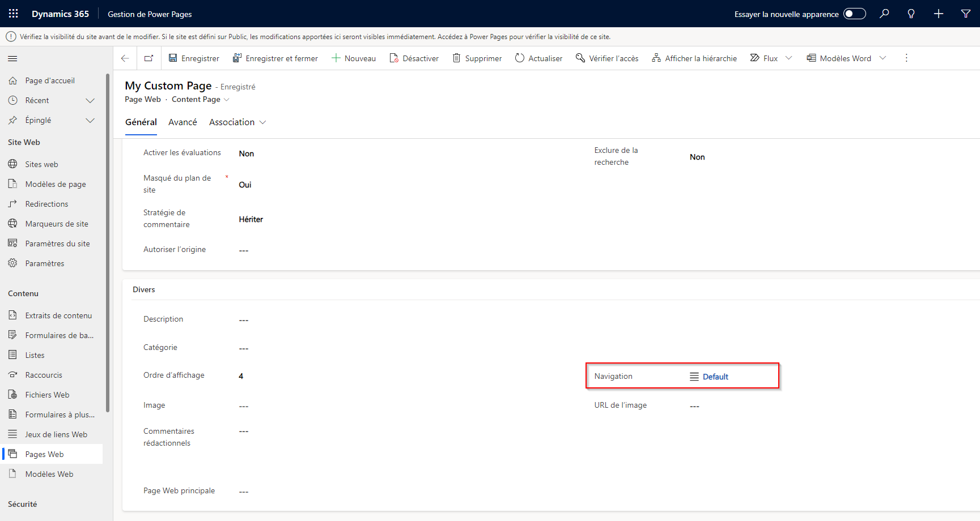Open the more commands overflow menu
The width and height of the screenshot is (980, 521).
(906, 58)
